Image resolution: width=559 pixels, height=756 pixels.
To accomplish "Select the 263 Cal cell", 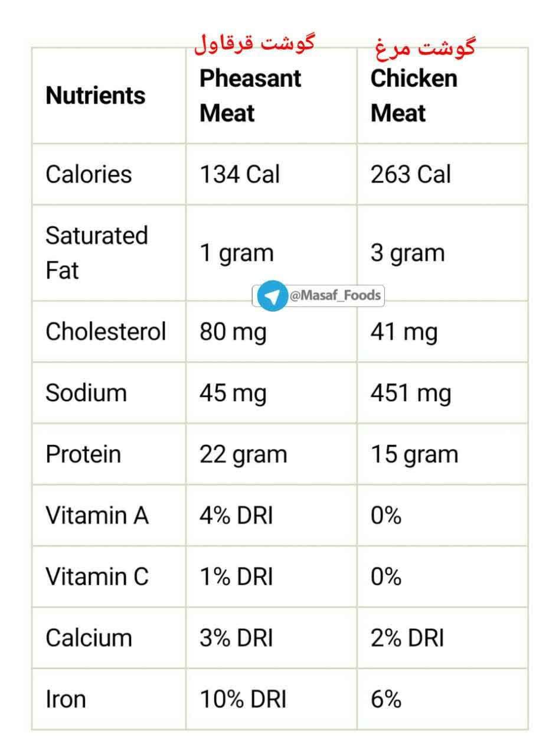I will point(411,174).
